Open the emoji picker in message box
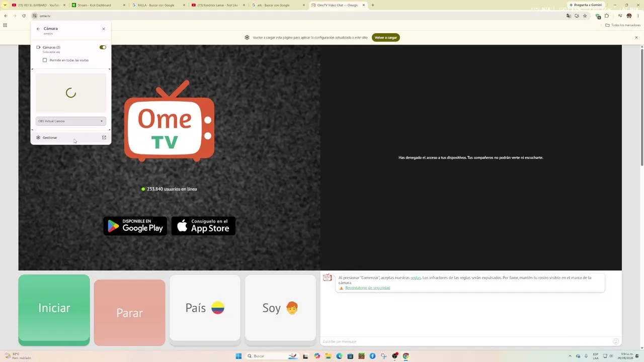 (615, 342)
